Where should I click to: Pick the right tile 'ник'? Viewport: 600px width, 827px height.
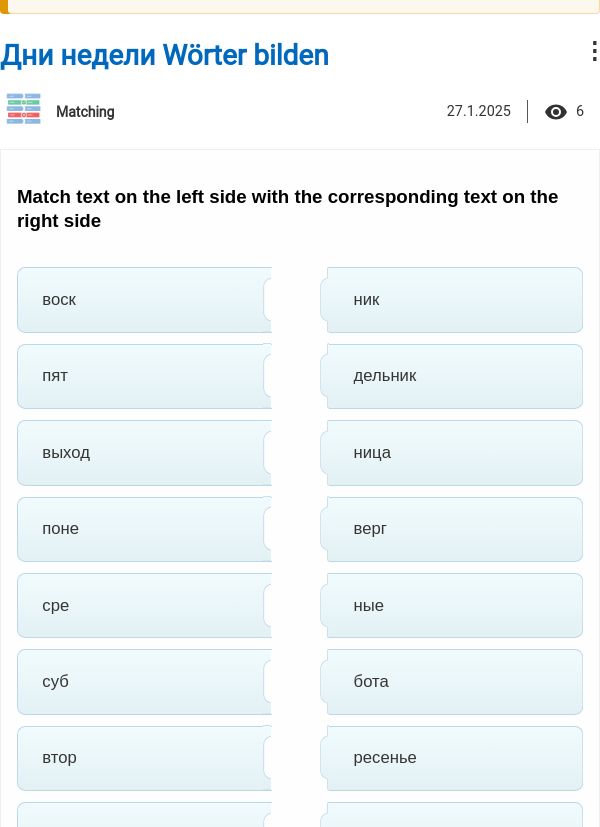(451, 300)
